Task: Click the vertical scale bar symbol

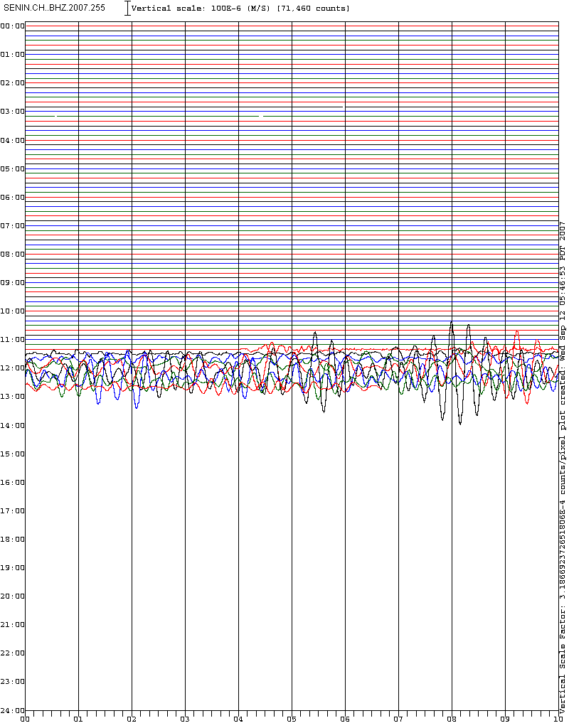Action: coord(128,8)
